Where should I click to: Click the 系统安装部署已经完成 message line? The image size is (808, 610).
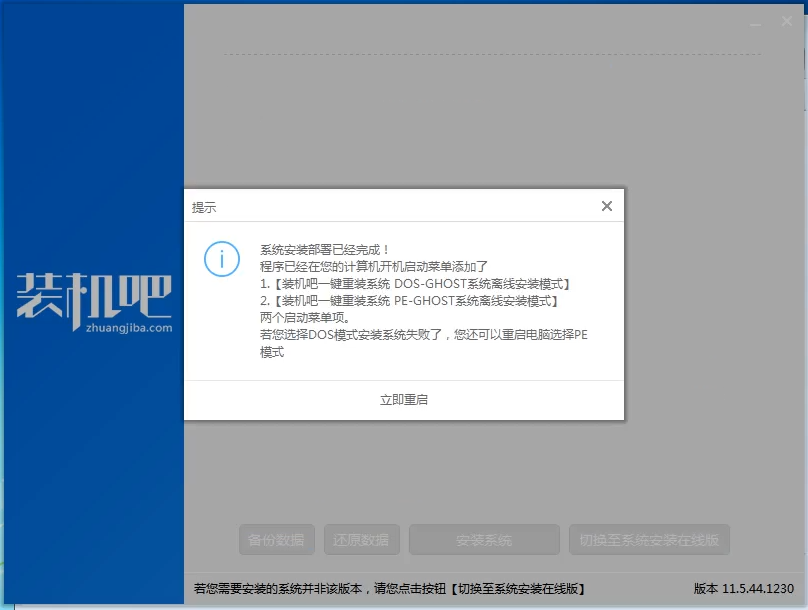325,249
